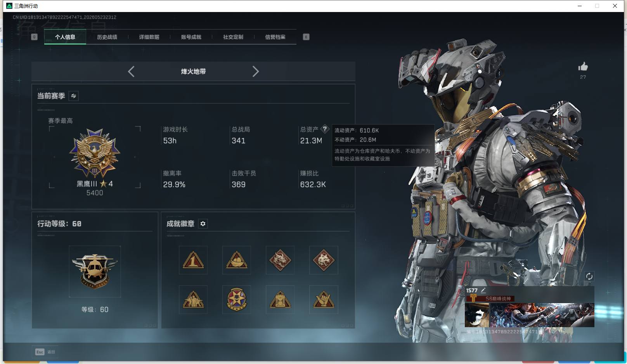Go to next mode with right chevron

255,71
